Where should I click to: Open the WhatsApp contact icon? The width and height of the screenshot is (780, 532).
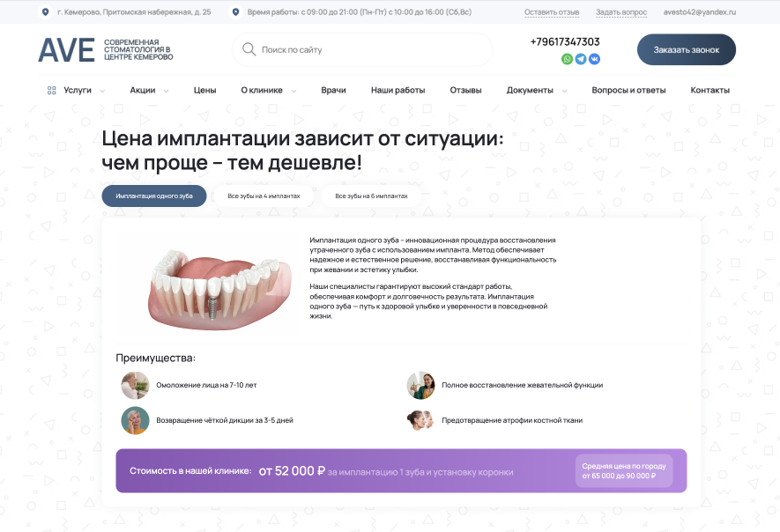(x=567, y=59)
